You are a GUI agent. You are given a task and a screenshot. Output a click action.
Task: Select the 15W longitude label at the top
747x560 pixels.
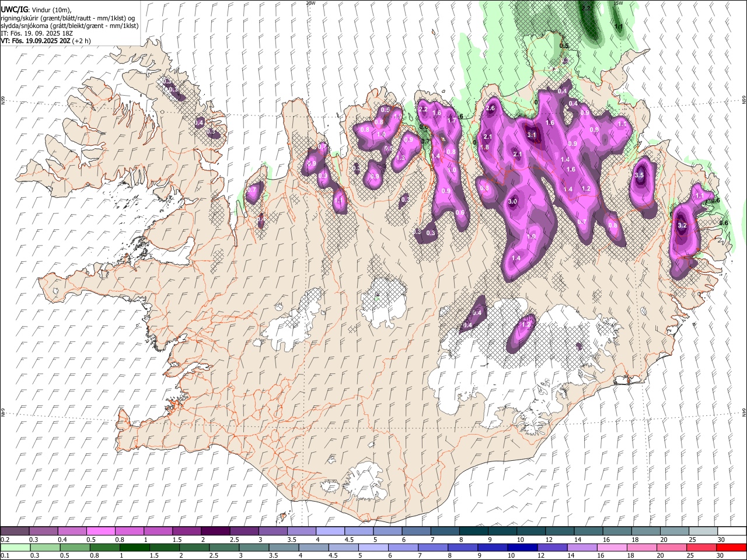pyautogui.click(x=619, y=3)
